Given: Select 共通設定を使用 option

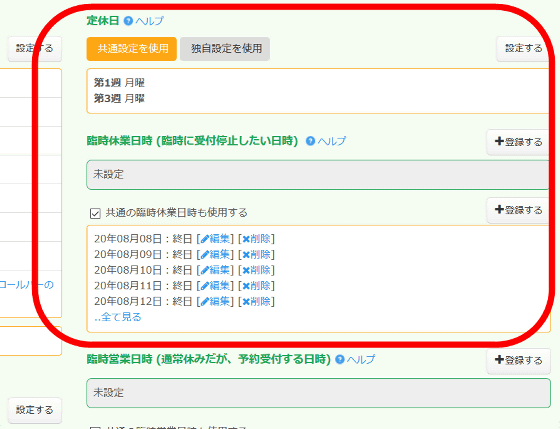Looking at the screenshot, I should point(131,49).
